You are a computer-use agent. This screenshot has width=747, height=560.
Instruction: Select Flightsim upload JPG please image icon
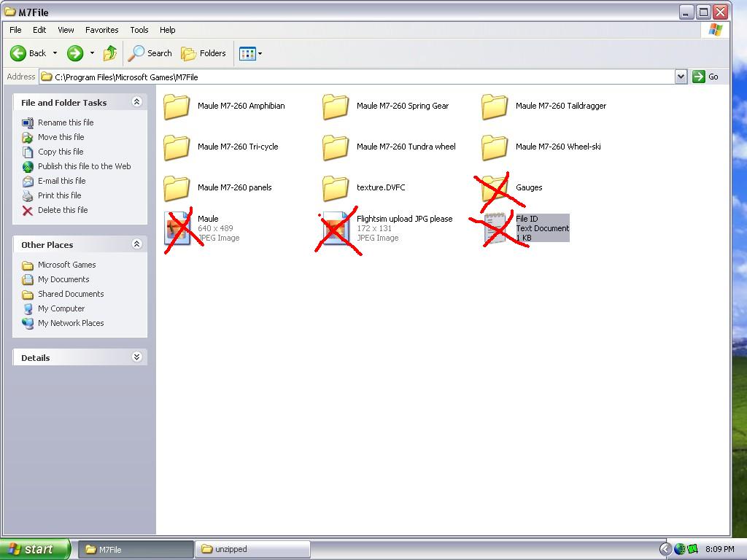click(x=336, y=228)
